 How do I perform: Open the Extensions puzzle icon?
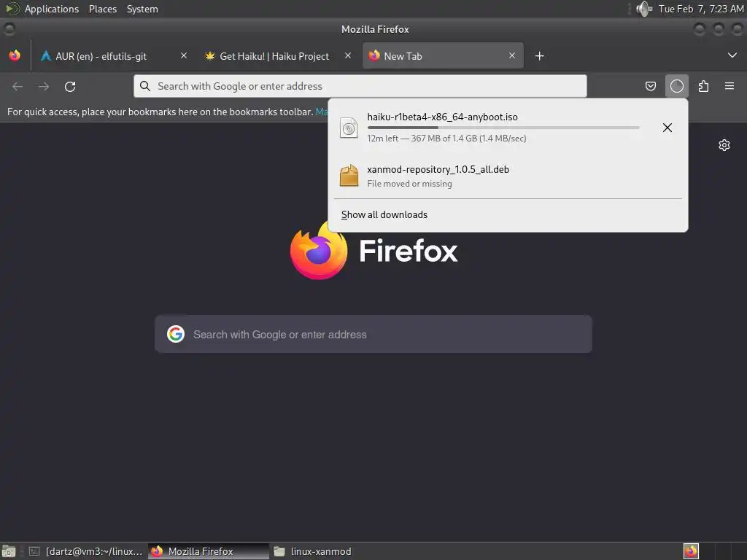click(x=703, y=86)
